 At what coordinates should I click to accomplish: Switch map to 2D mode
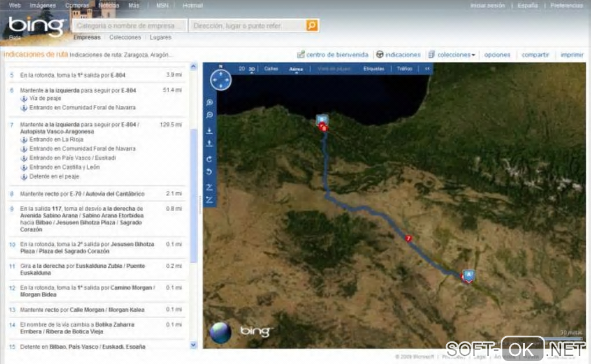pos(242,69)
